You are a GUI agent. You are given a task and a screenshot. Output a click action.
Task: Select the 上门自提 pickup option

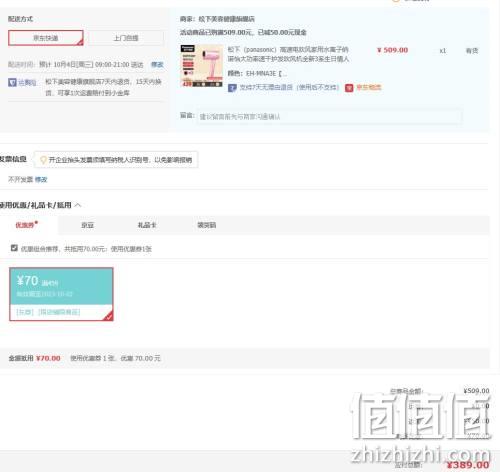(126, 38)
